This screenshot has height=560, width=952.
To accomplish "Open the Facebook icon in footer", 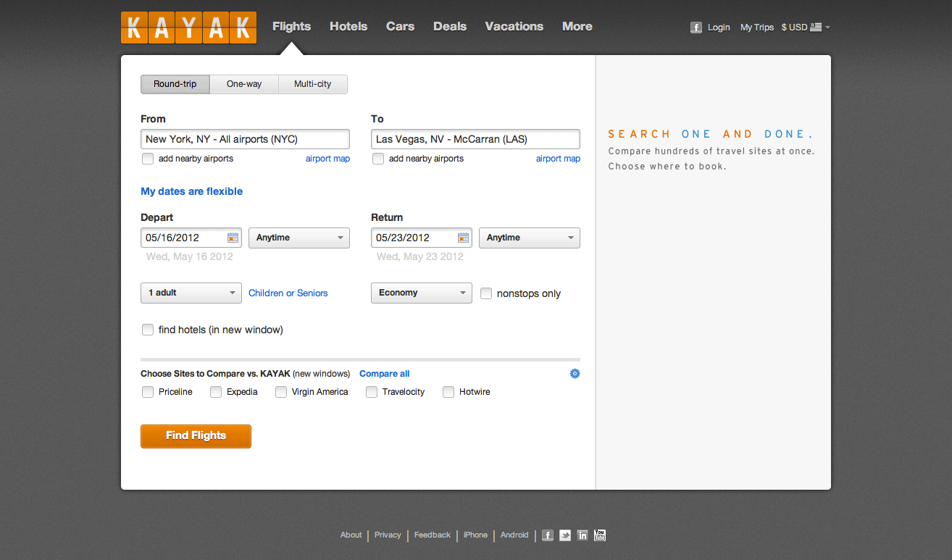I will tap(548, 535).
